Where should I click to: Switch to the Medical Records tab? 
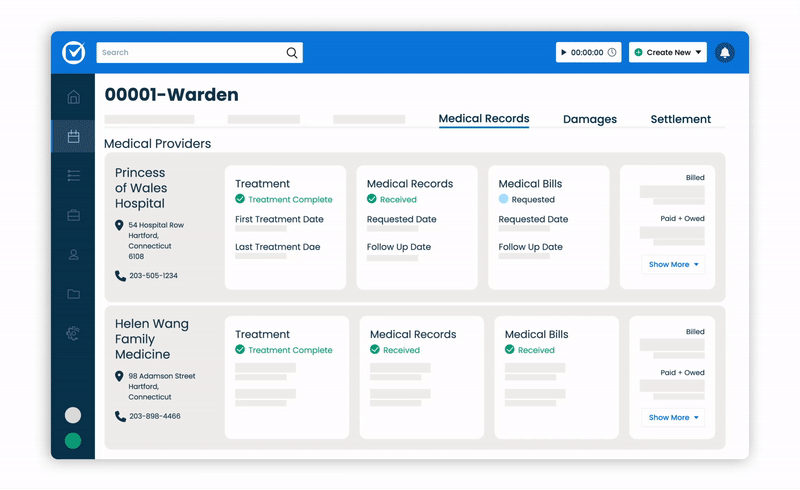(484, 118)
